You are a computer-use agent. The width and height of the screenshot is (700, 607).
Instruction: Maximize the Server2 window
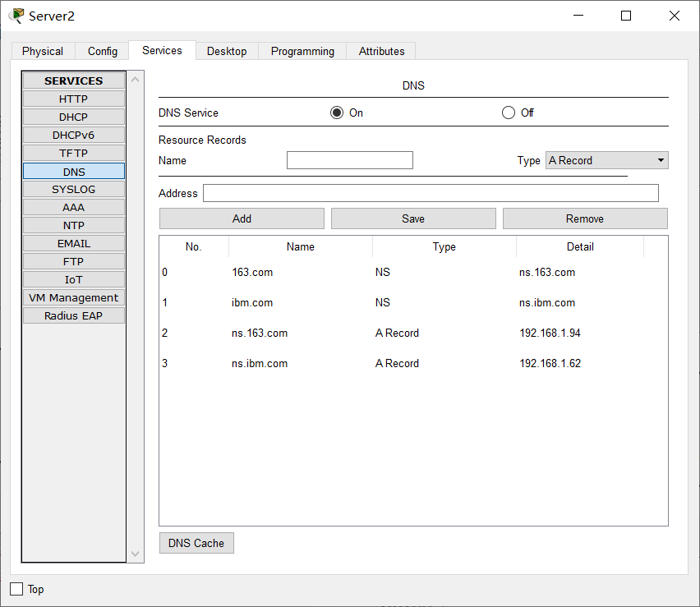[626, 16]
